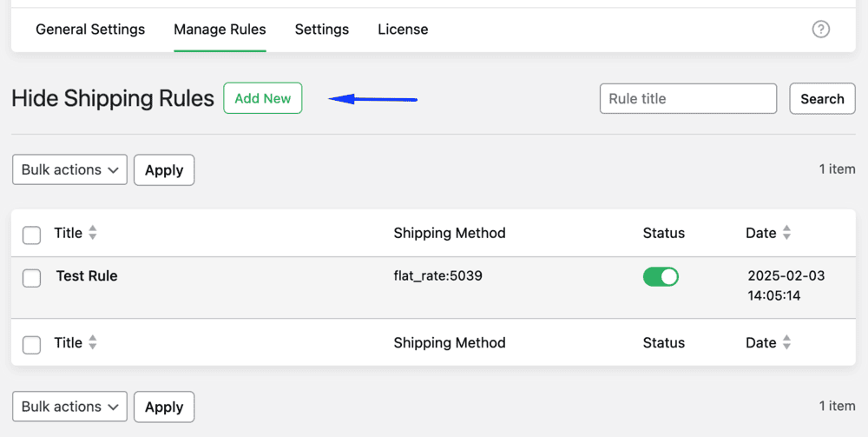
Task: Open the help question mark icon
Action: click(820, 29)
